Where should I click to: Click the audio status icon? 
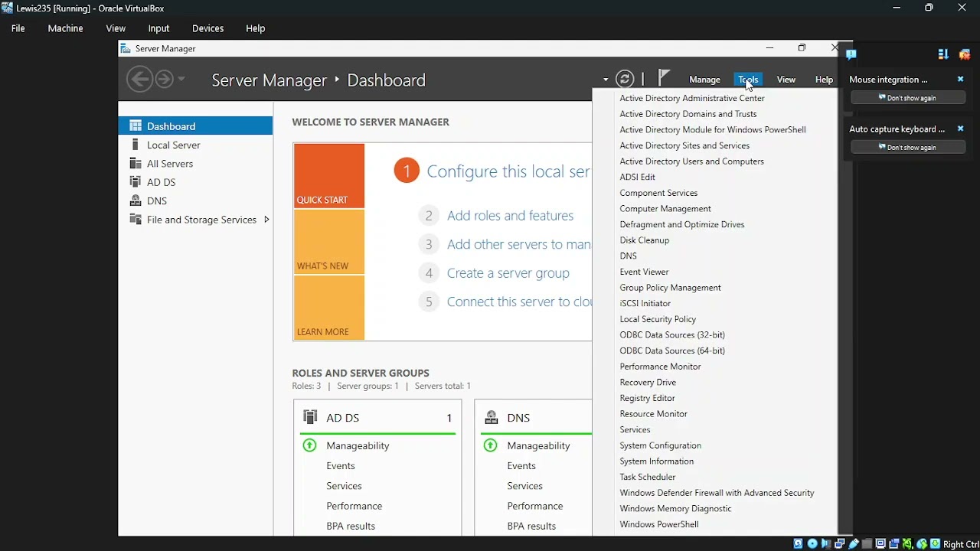(x=826, y=543)
